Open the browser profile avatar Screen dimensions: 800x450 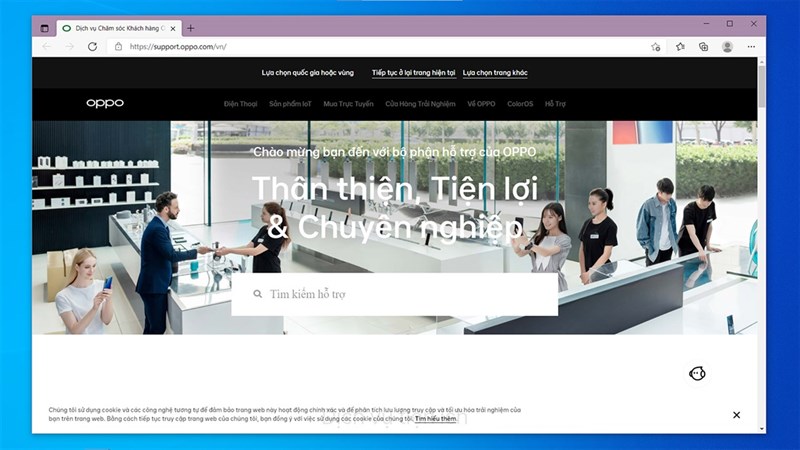(x=728, y=47)
